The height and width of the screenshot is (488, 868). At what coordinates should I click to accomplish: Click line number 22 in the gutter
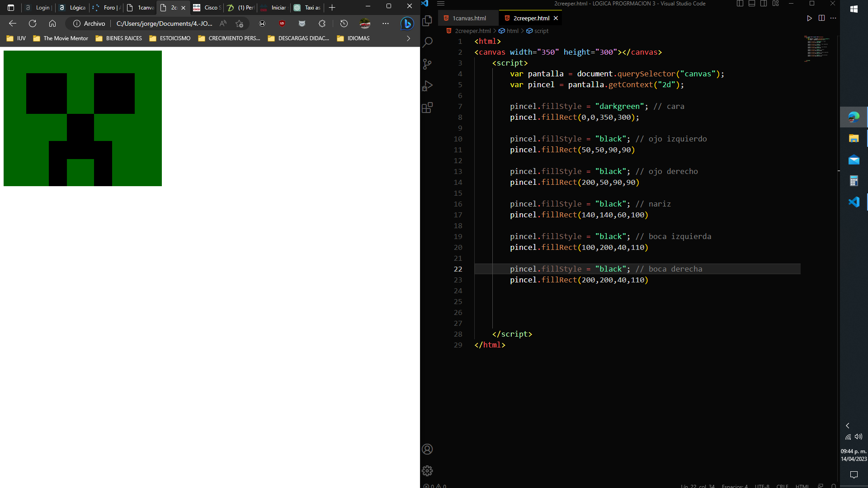[458, 269]
